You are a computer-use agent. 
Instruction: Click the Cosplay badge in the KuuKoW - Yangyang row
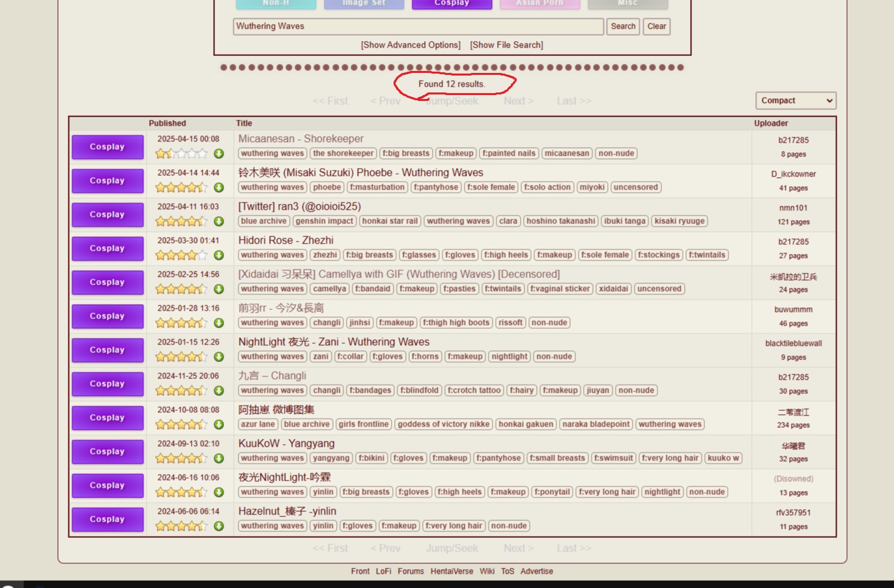(x=108, y=452)
